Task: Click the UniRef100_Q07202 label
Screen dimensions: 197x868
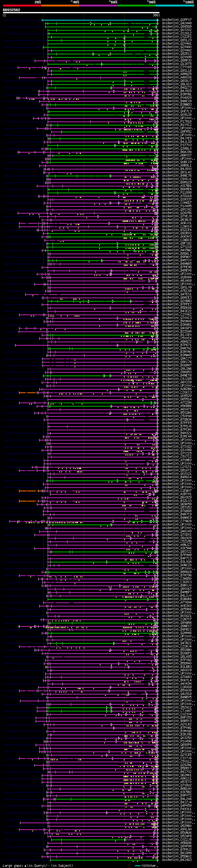Action: coord(177,30)
